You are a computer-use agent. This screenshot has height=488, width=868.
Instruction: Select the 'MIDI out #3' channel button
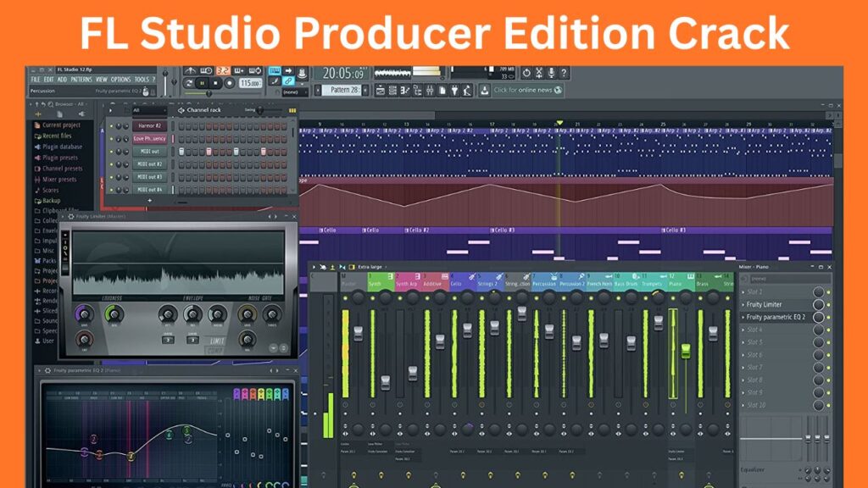click(149, 177)
